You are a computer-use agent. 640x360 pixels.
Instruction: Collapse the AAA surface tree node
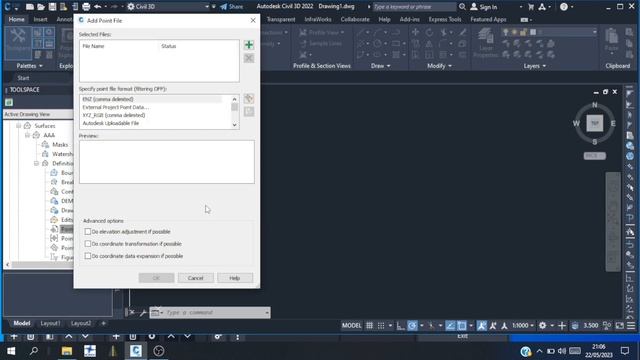pos(27,135)
